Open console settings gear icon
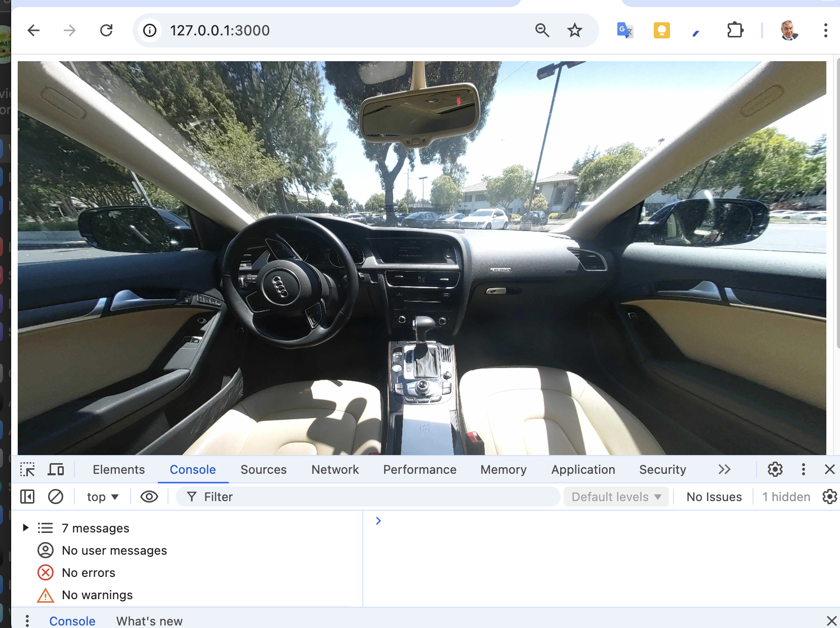The image size is (840, 628). click(830, 497)
